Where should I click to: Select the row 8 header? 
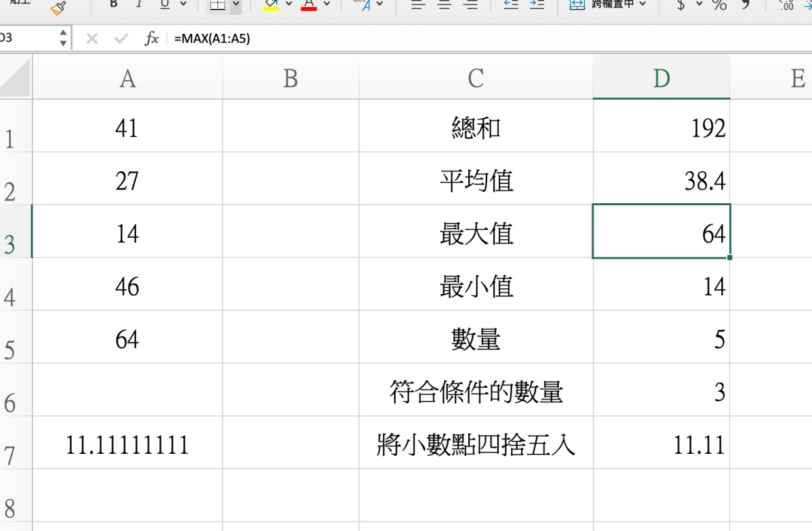click(x=16, y=496)
